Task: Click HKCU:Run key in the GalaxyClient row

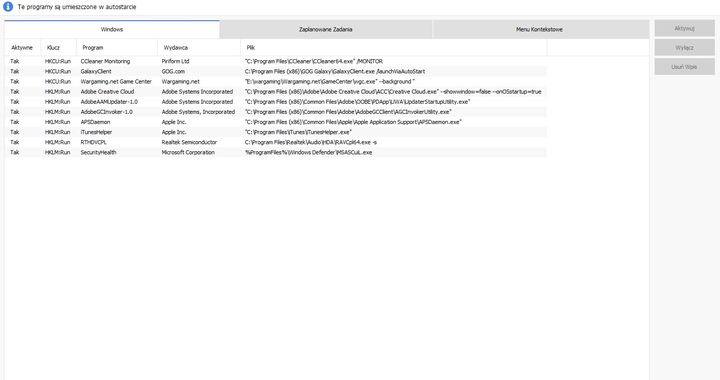Action: [58, 72]
